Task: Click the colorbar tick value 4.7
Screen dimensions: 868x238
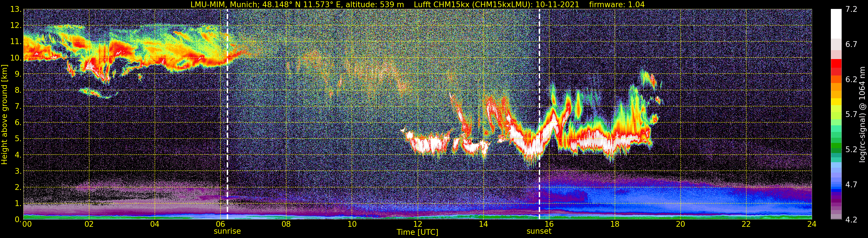Action: (851, 185)
